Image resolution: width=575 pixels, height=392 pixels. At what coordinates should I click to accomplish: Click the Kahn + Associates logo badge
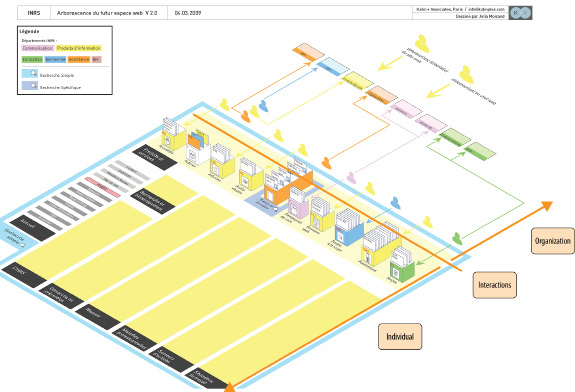[x=520, y=13]
